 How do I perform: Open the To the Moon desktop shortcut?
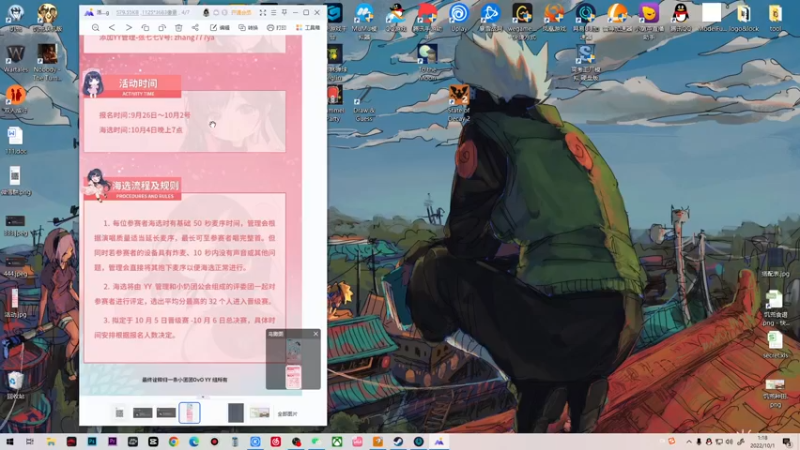click(x=427, y=62)
